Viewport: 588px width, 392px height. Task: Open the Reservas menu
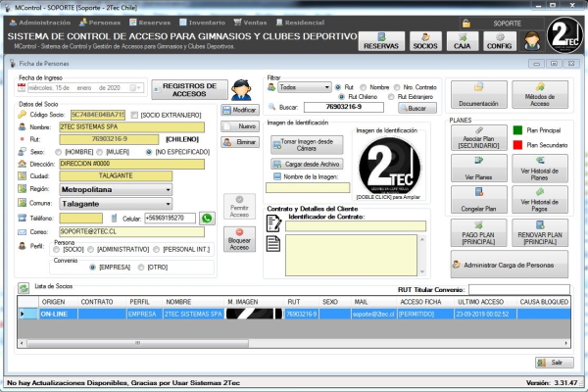150,23
